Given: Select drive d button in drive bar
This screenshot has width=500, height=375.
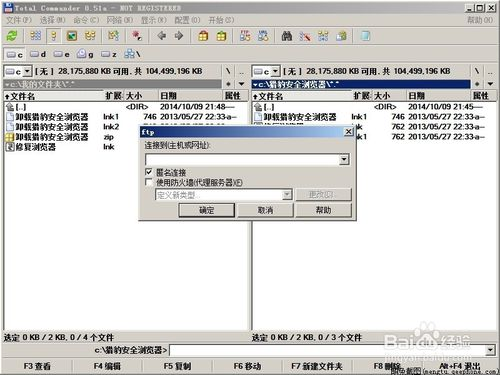Looking at the screenshot, I should (x=37, y=54).
